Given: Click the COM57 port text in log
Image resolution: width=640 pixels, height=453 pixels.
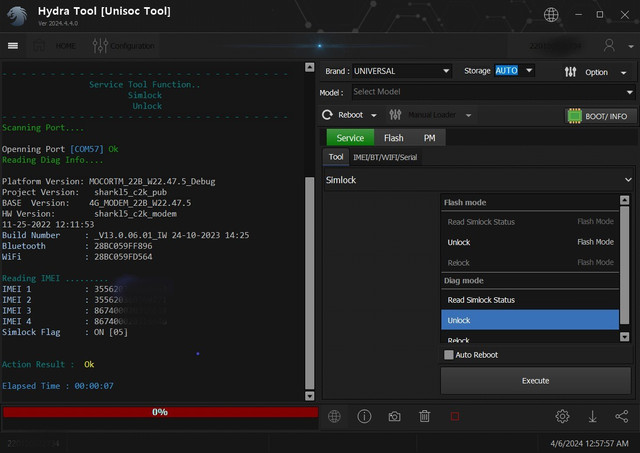Looking at the screenshot, I should [87, 149].
